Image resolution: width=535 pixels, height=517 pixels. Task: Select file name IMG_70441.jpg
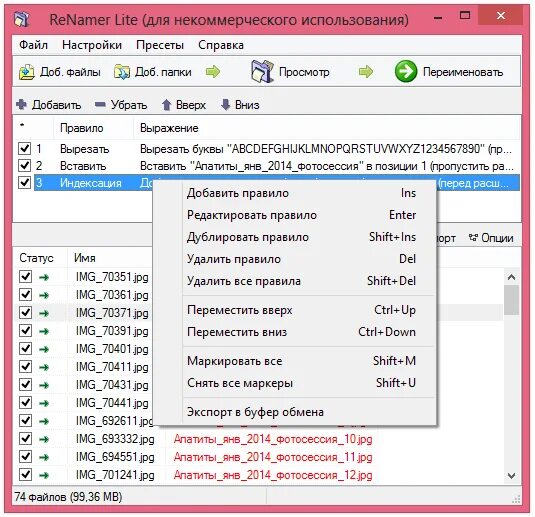click(112, 403)
